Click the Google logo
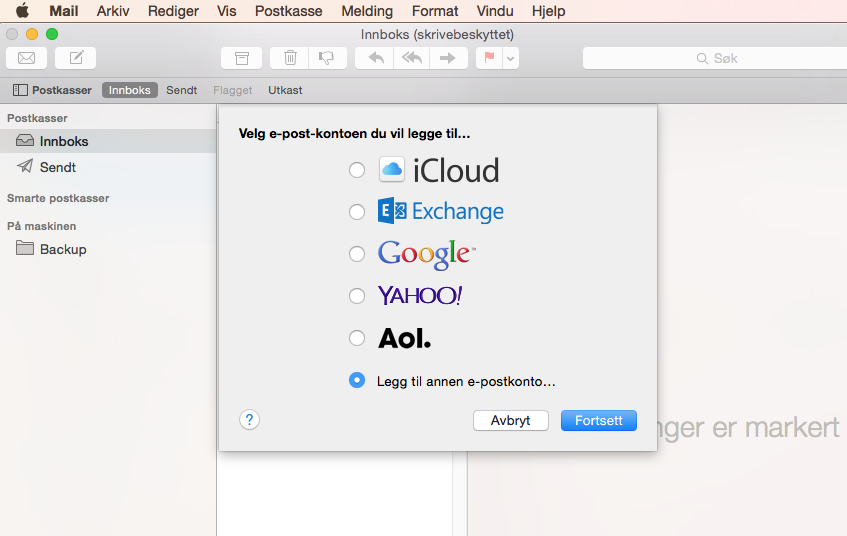 [x=426, y=254]
